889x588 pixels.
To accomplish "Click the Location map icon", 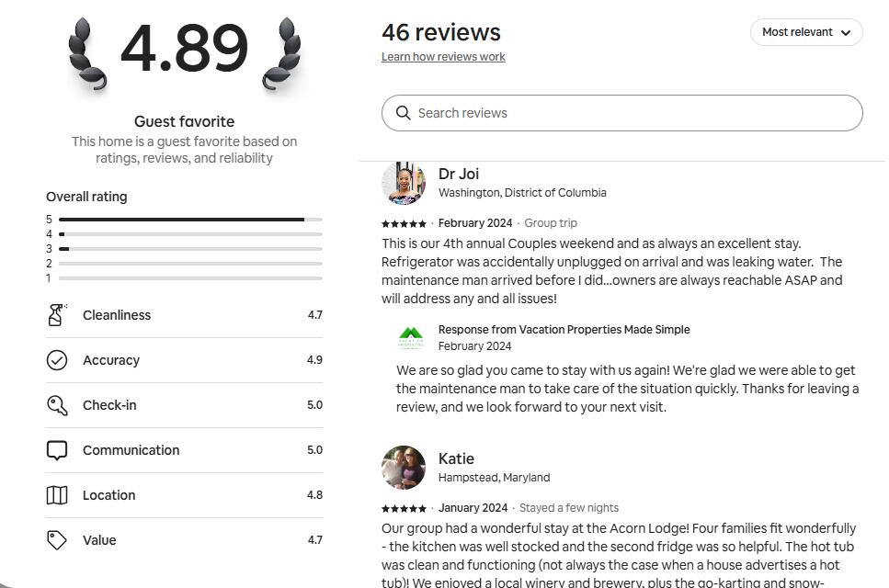I will coord(57,495).
